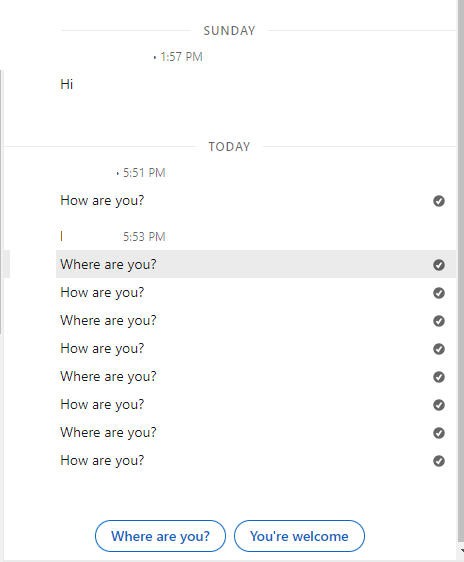The width and height of the screenshot is (464, 562).
Task: Select the highlighted 'Where are you?' message
Action: pos(256,265)
